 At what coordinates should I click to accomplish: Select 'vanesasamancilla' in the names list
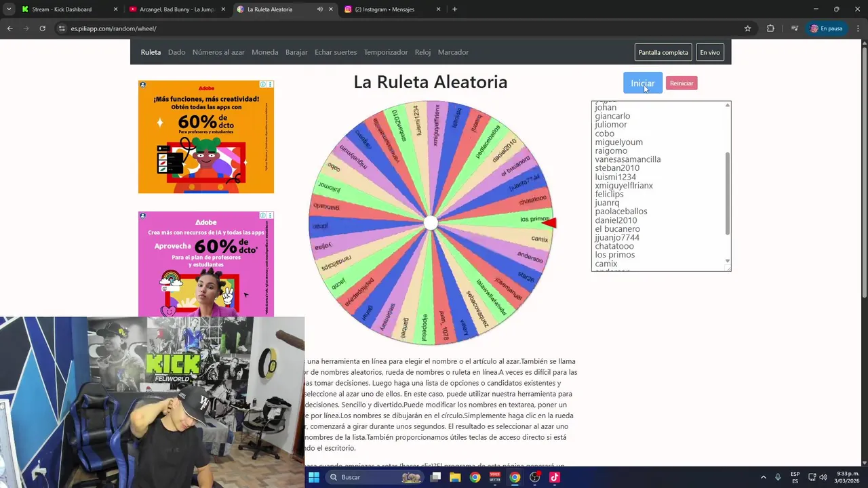[x=627, y=159]
